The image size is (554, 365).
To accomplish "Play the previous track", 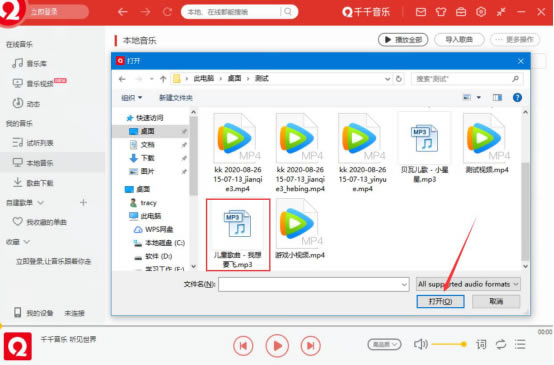I will pyautogui.click(x=243, y=345).
